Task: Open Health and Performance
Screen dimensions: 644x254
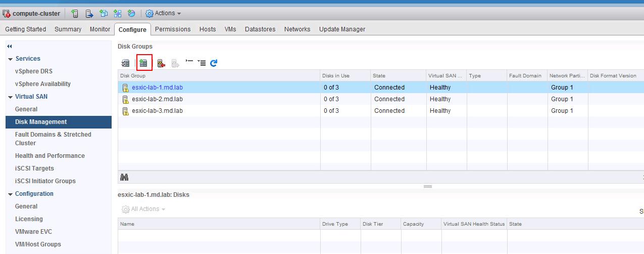Action: pyautogui.click(x=50, y=156)
